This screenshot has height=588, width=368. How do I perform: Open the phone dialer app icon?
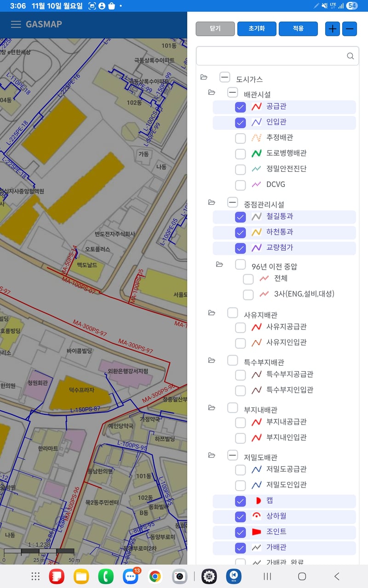(106, 576)
